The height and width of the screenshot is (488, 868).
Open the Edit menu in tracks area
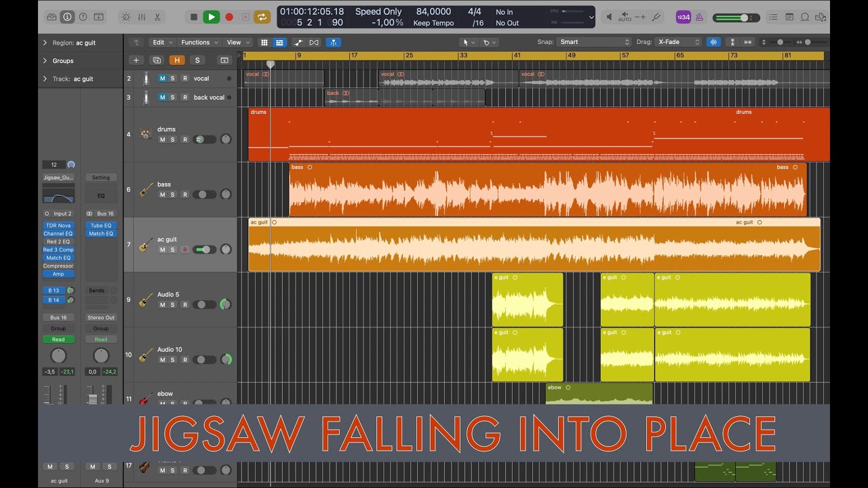[x=162, y=42]
